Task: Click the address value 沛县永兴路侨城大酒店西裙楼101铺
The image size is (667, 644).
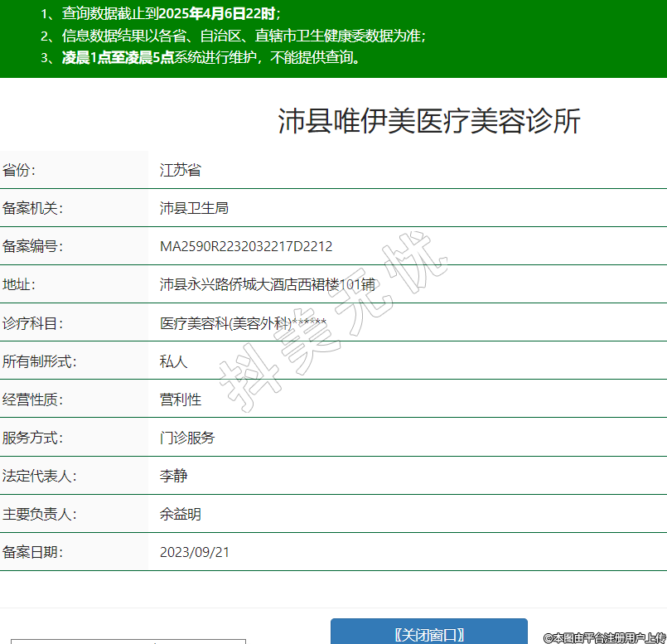Action: 267,284
